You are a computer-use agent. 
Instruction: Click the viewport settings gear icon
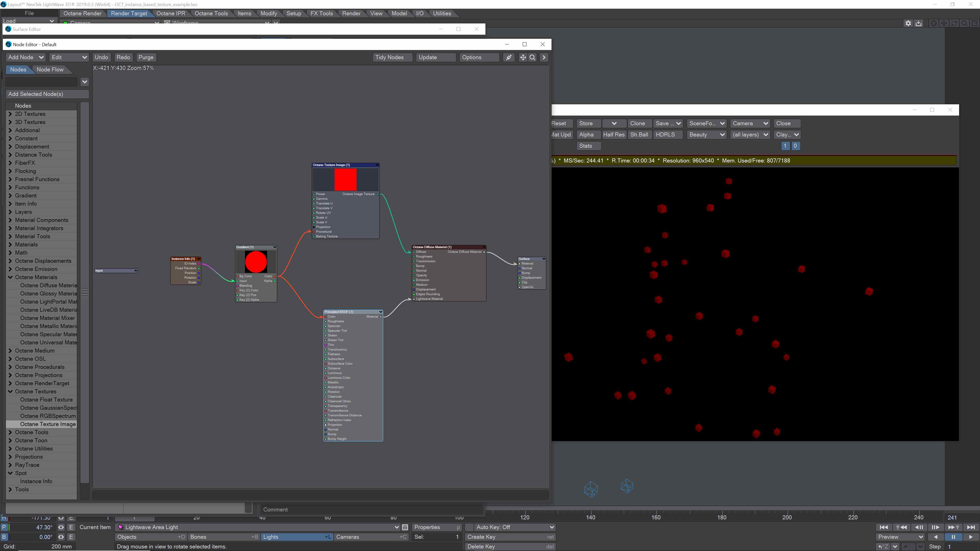pos(908,23)
